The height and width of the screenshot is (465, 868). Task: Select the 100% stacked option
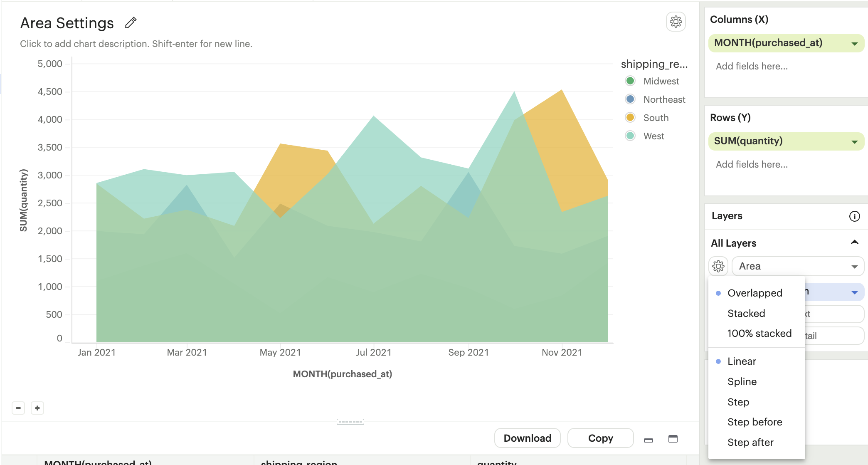point(759,334)
